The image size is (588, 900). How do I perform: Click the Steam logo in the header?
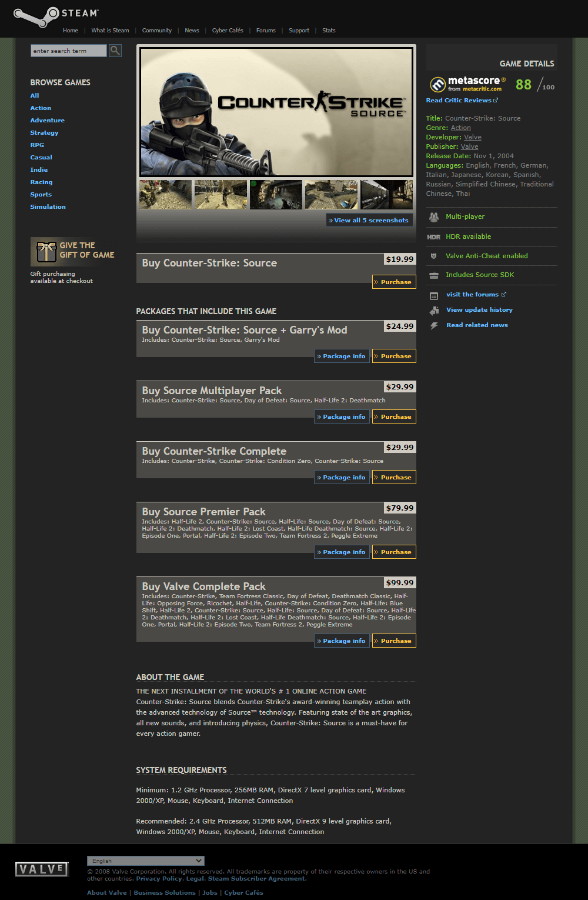click(56, 17)
